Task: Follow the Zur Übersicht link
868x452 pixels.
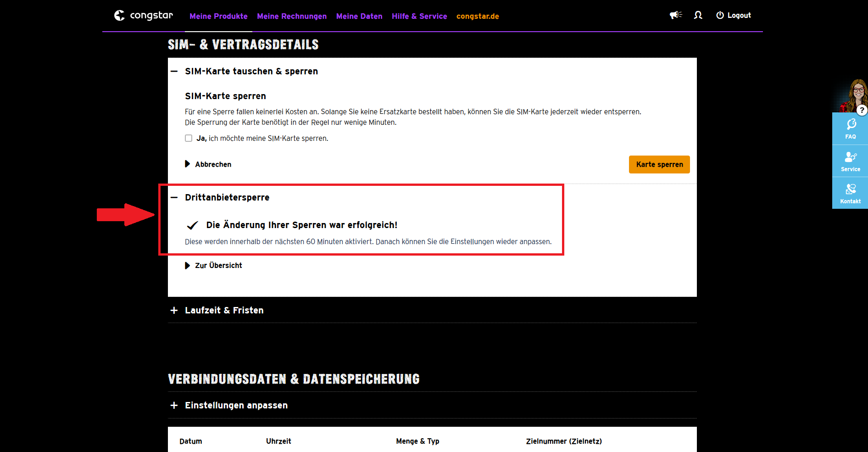Action: click(218, 265)
